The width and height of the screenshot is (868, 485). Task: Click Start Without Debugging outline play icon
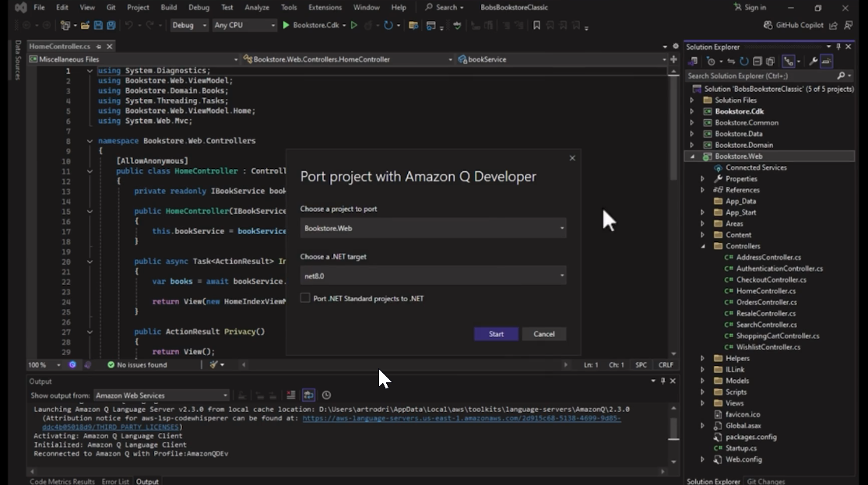coord(353,25)
